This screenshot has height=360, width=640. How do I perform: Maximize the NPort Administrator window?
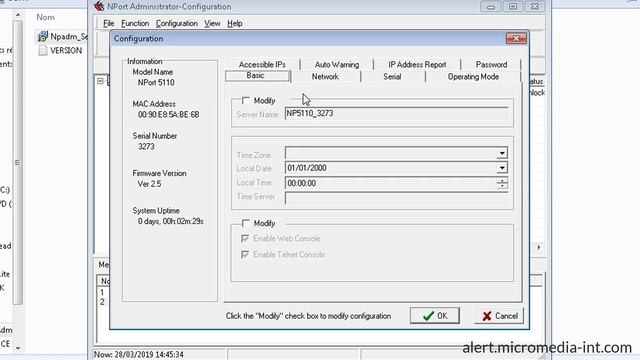point(513,6)
